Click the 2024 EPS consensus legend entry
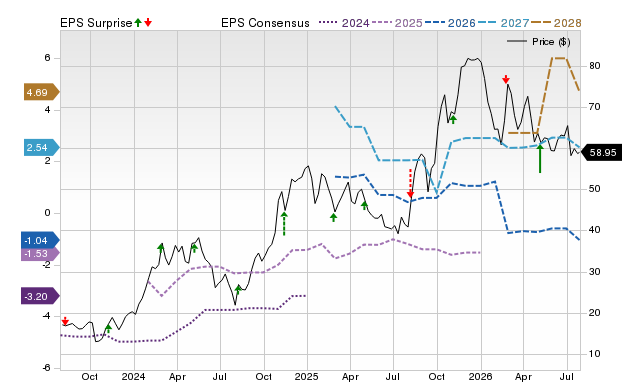 pyautogui.click(x=344, y=23)
